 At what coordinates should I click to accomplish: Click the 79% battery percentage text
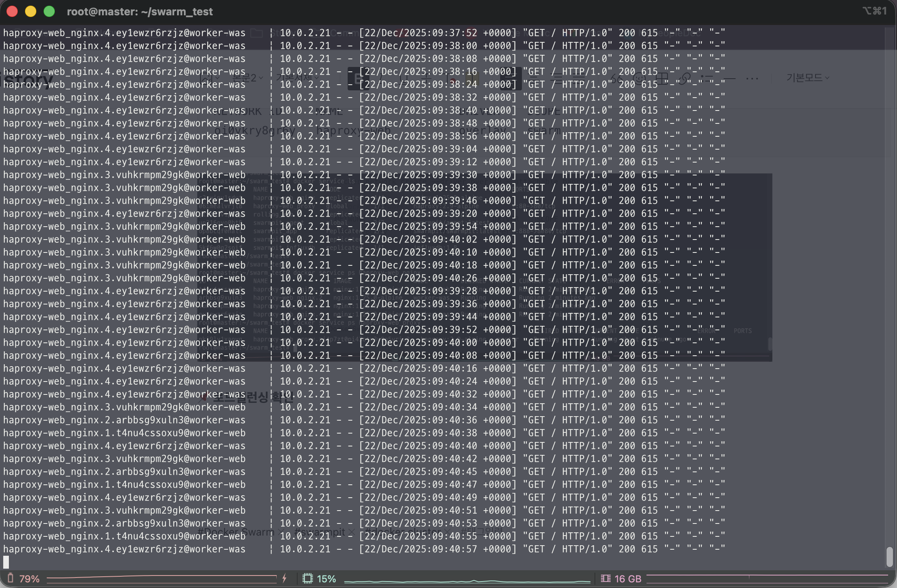[x=29, y=579]
